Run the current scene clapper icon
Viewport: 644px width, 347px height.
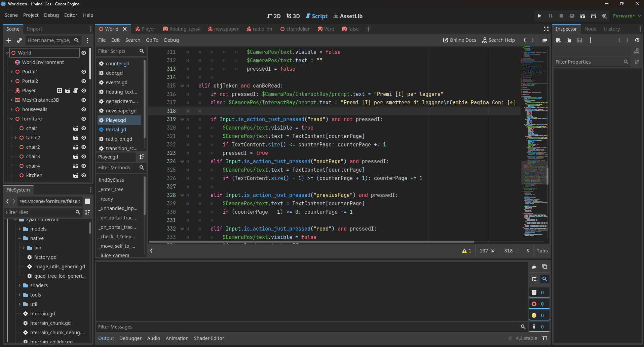click(583, 16)
